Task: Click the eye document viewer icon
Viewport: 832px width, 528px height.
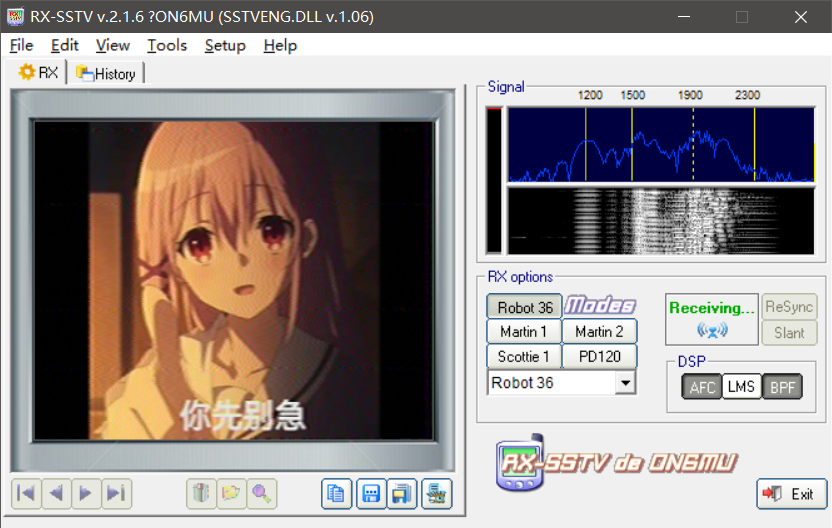Action: pos(437,494)
